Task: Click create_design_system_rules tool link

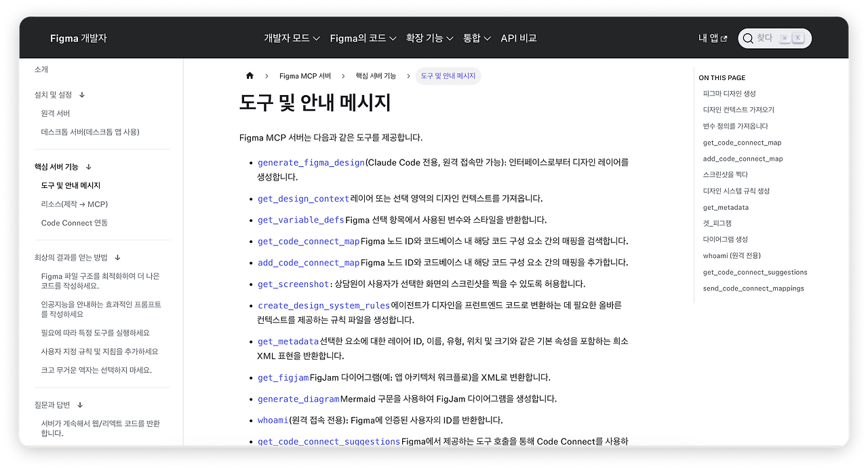Action: click(324, 305)
